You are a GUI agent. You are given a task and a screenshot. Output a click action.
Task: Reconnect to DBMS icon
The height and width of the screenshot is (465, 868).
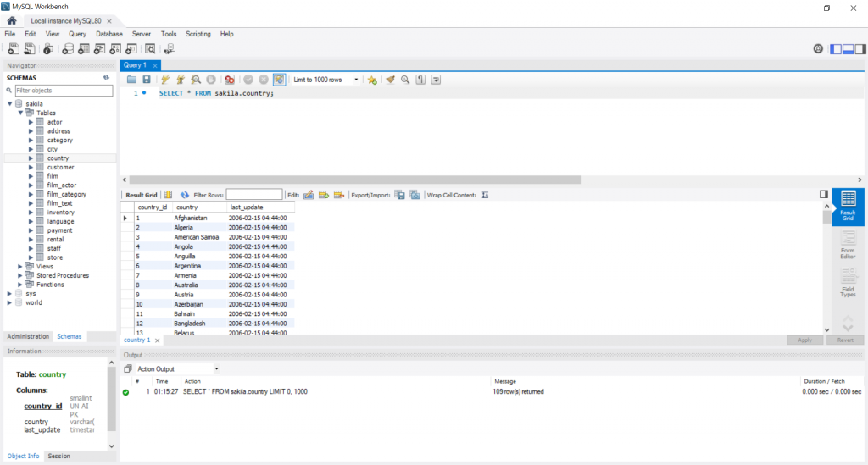[x=169, y=49]
